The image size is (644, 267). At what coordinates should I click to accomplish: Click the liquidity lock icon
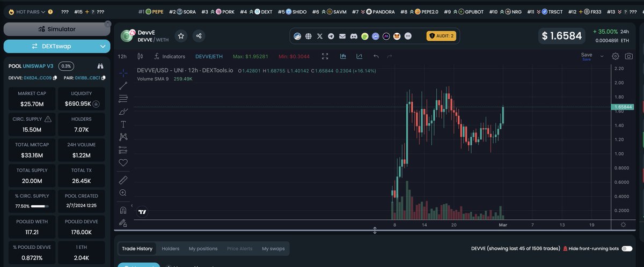(96, 104)
